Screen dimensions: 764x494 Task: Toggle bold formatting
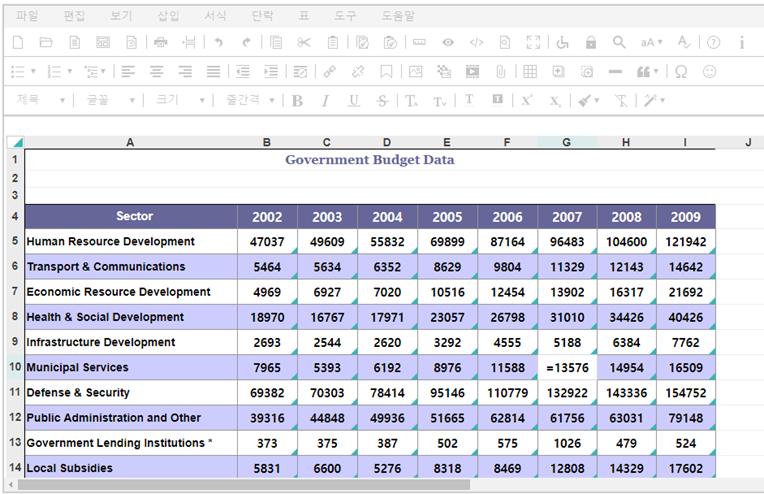coord(297,100)
